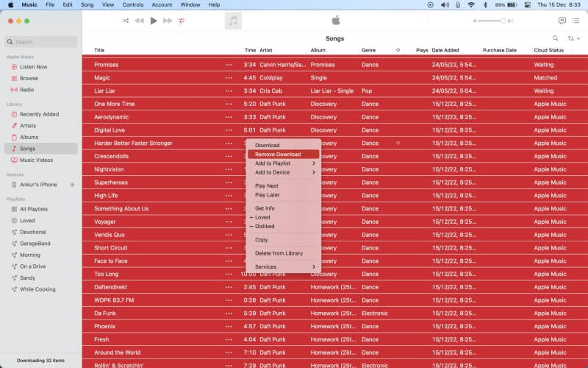Viewport: 588px width, 368px height.
Task: Start playback with the play button
Action: 154,21
